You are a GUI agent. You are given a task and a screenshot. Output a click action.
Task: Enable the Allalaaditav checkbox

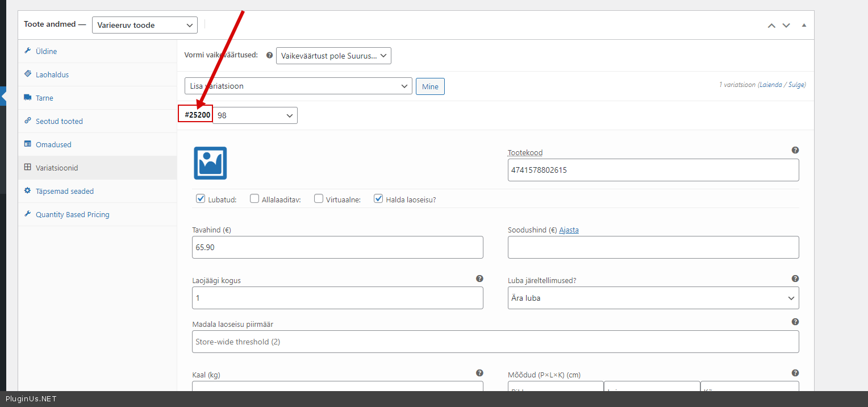[254, 199]
